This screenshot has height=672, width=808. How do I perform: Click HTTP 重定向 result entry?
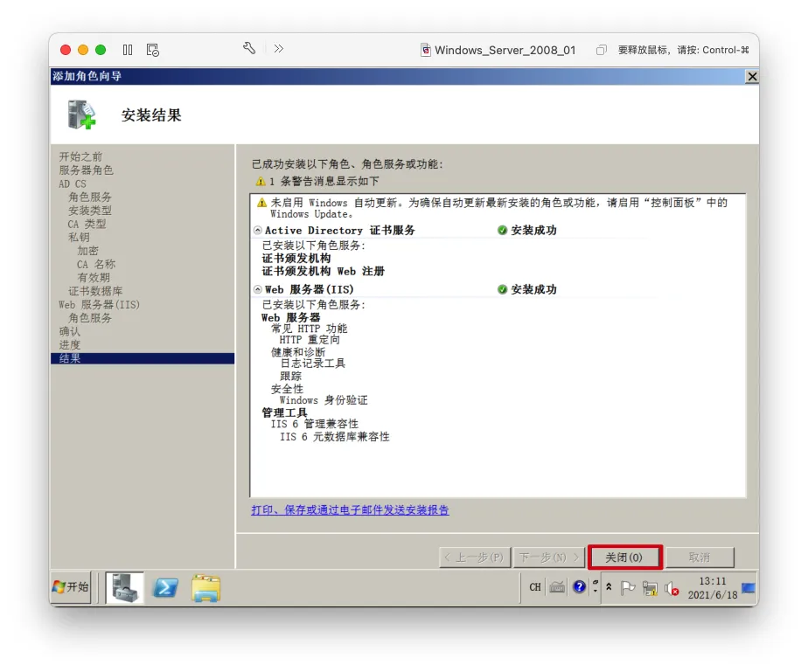310,340
